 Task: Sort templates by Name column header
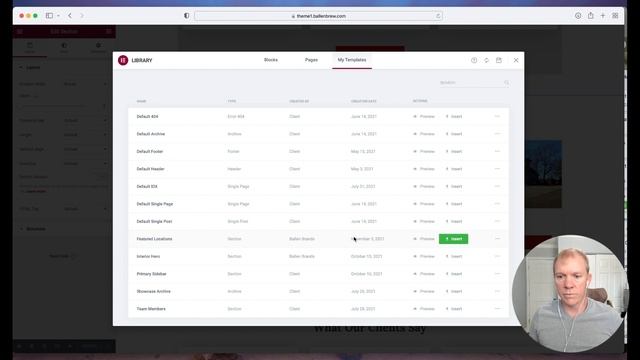coord(141,101)
